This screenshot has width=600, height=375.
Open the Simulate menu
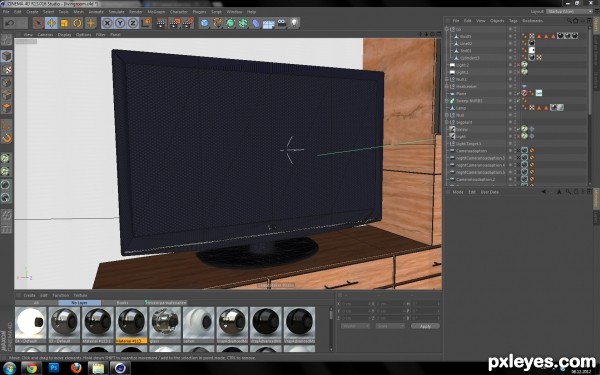point(116,12)
